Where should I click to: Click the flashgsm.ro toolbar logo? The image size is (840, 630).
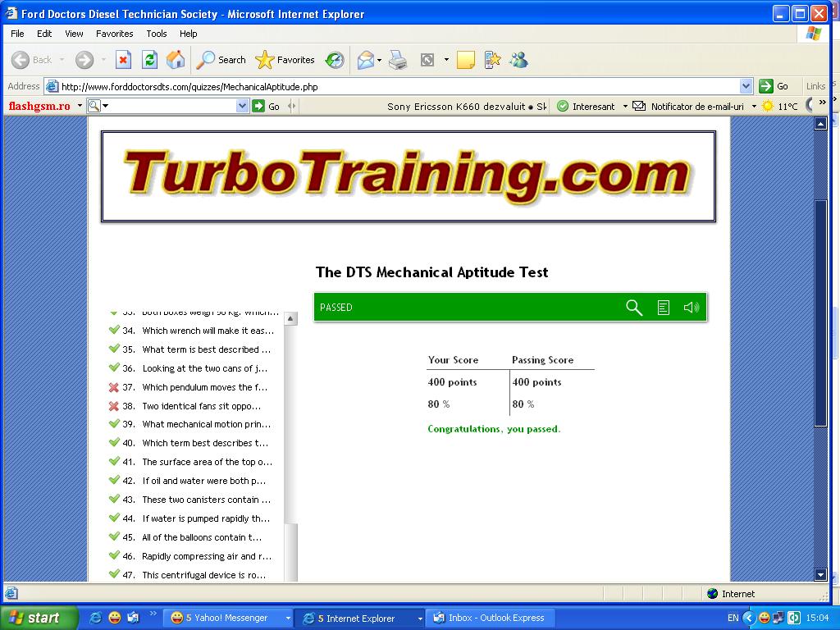coord(39,106)
